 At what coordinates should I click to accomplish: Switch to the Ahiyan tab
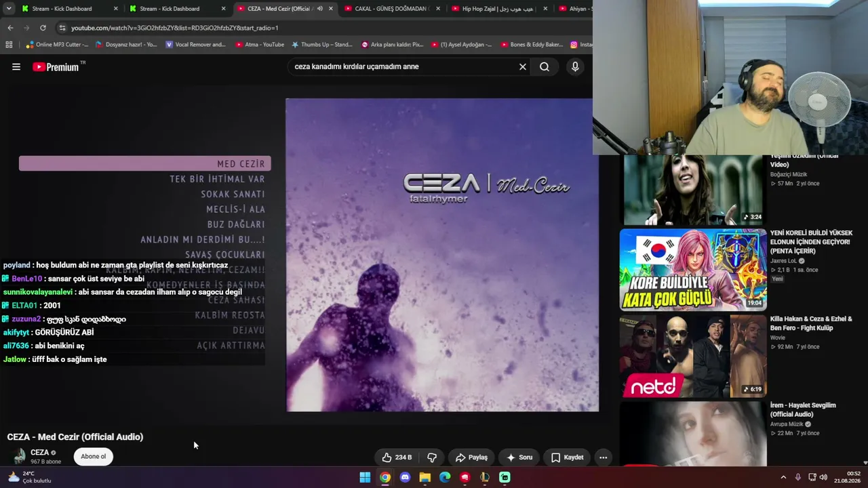coord(575,9)
